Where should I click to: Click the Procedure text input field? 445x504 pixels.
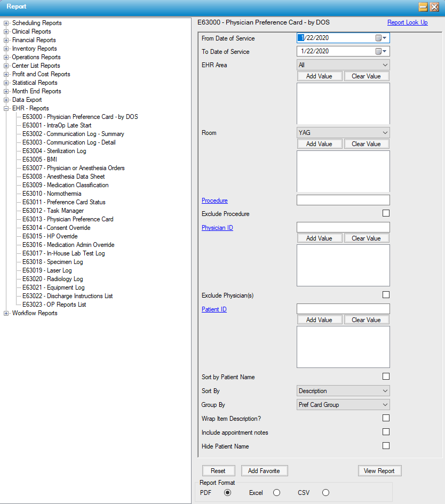[x=343, y=200]
